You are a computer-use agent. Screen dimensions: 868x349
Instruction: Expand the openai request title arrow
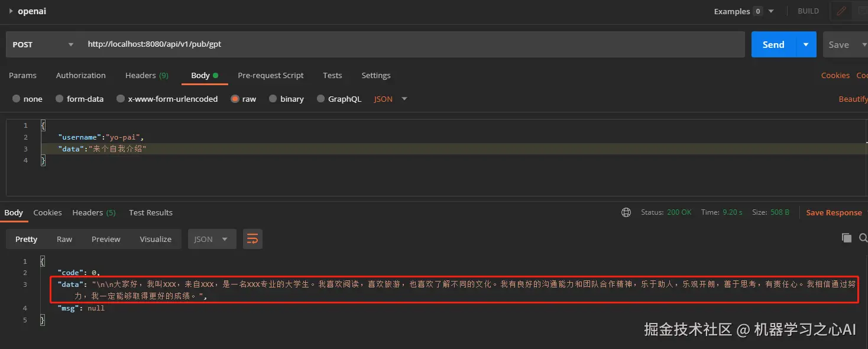(x=11, y=11)
